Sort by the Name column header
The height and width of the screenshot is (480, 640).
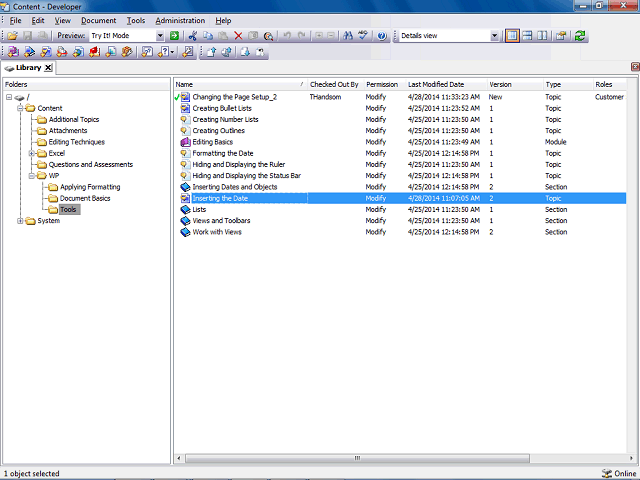[240, 84]
